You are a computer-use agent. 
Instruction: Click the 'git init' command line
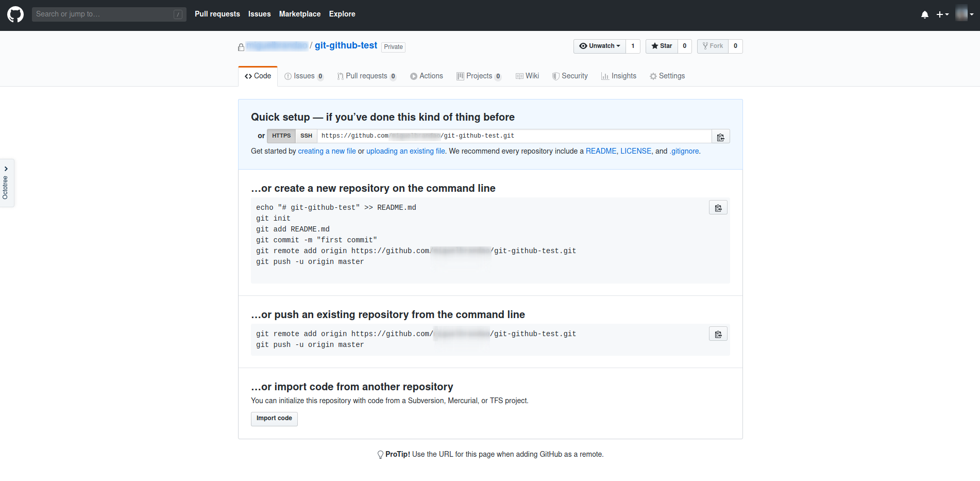point(273,219)
